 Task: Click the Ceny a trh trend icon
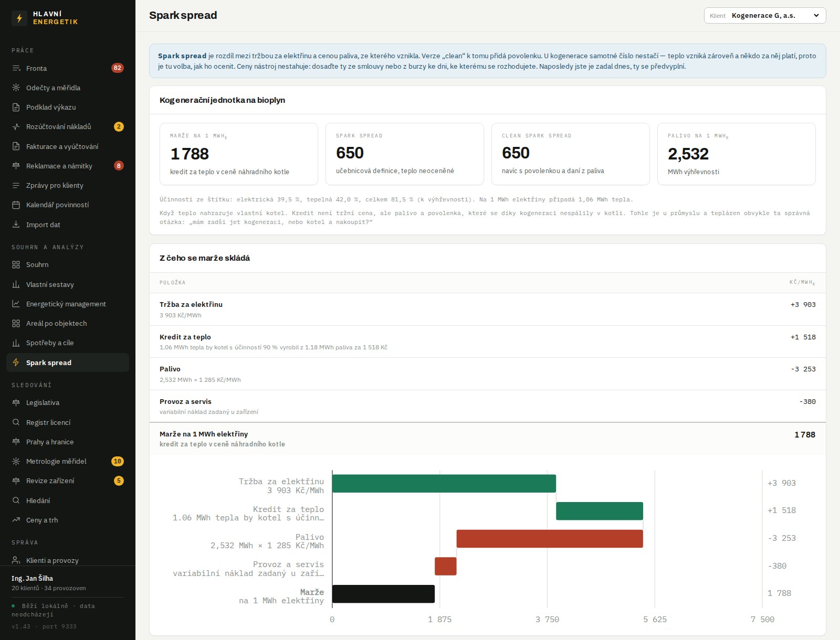click(x=16, y=520)
